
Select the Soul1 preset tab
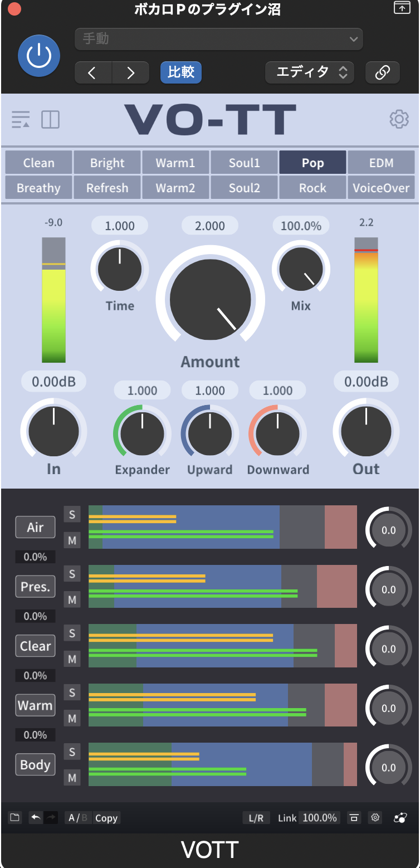click(244, 163)
